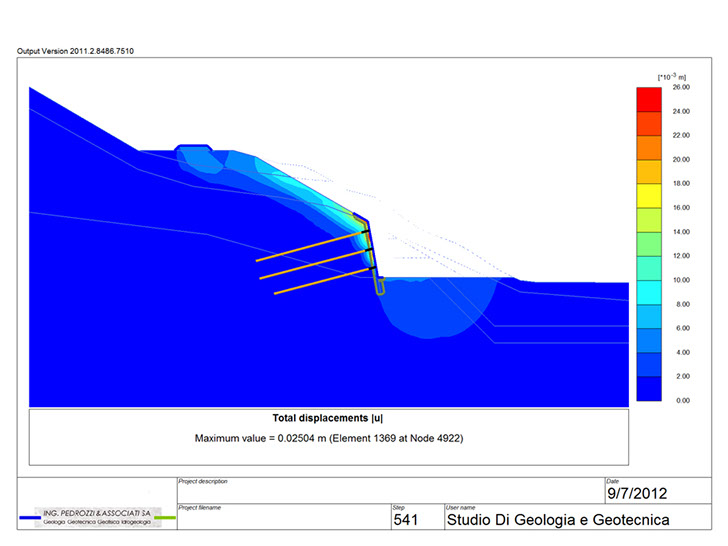This screenshot has width=728, height=546.
Task: Click the red swatch at top of legend
Action: pyautogui.click(x=649, y=99)
